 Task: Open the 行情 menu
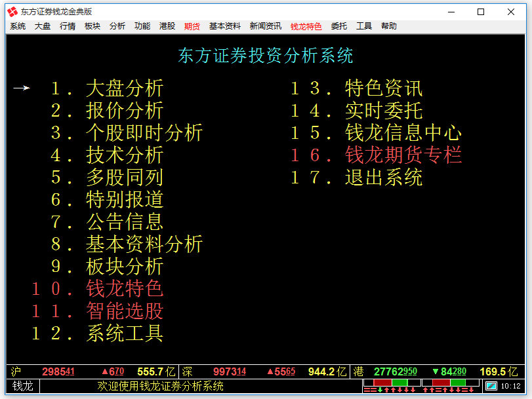(x=68, y=26)
